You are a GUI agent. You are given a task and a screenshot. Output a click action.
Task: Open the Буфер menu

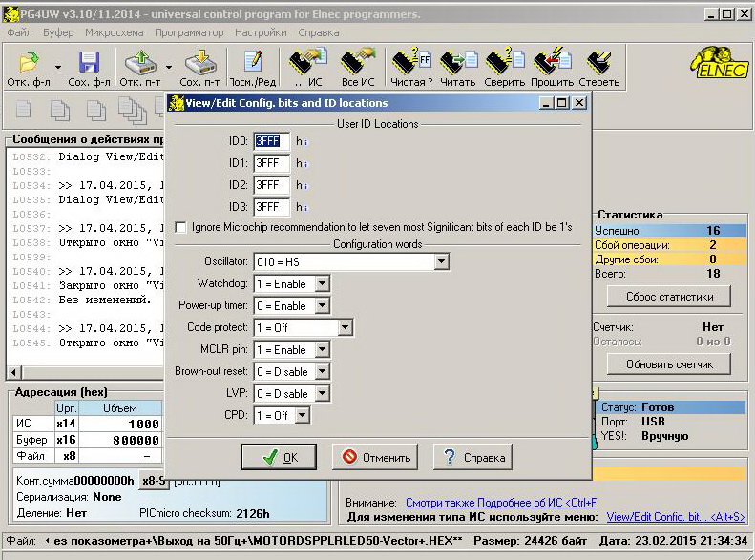pyautogui.click(x=58, y=32)
